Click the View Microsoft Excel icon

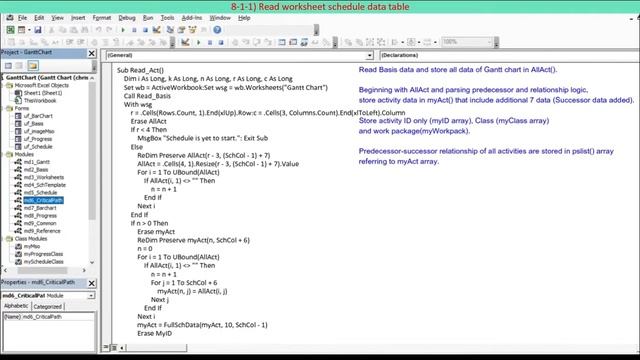click(10, 30)
